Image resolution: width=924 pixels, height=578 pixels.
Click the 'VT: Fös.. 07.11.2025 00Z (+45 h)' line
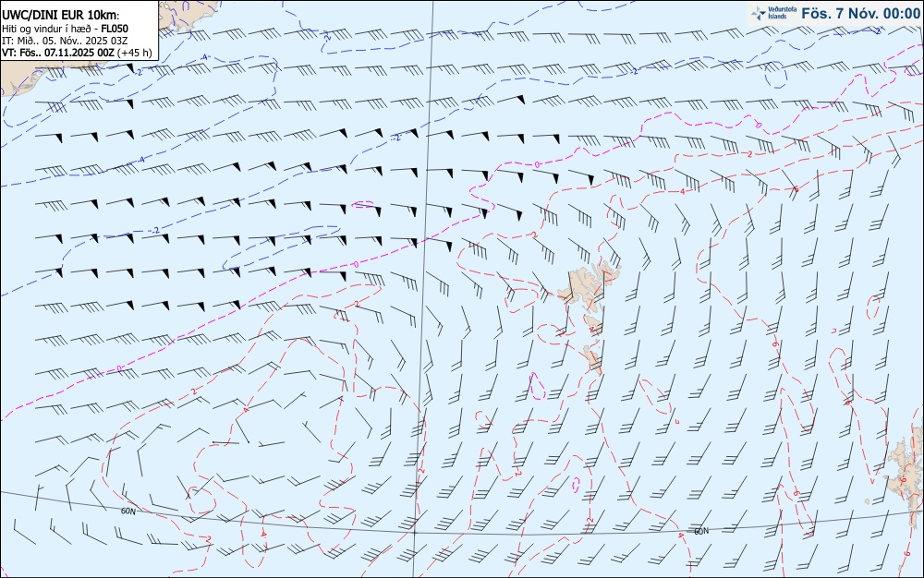[77, 53]
